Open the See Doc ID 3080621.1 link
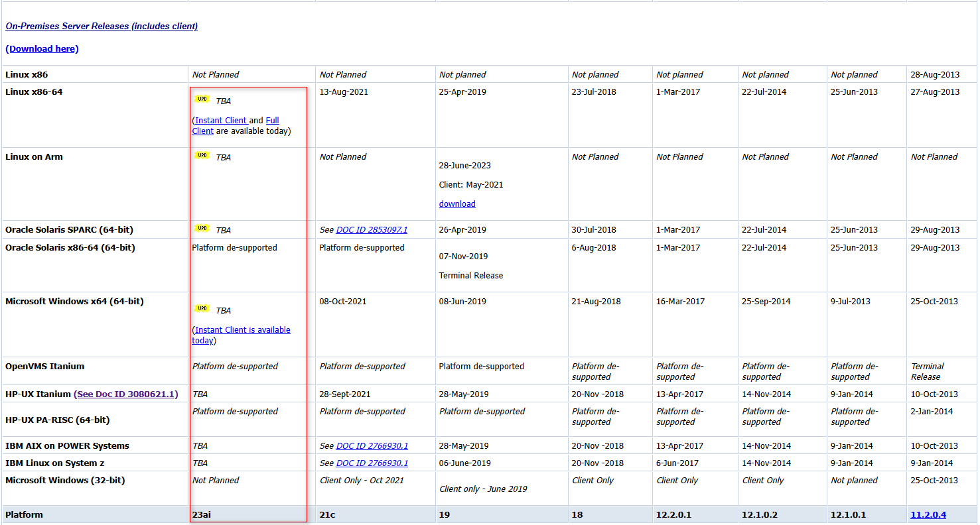The height and width of the screenshot is (525, 980). (126, 394)
